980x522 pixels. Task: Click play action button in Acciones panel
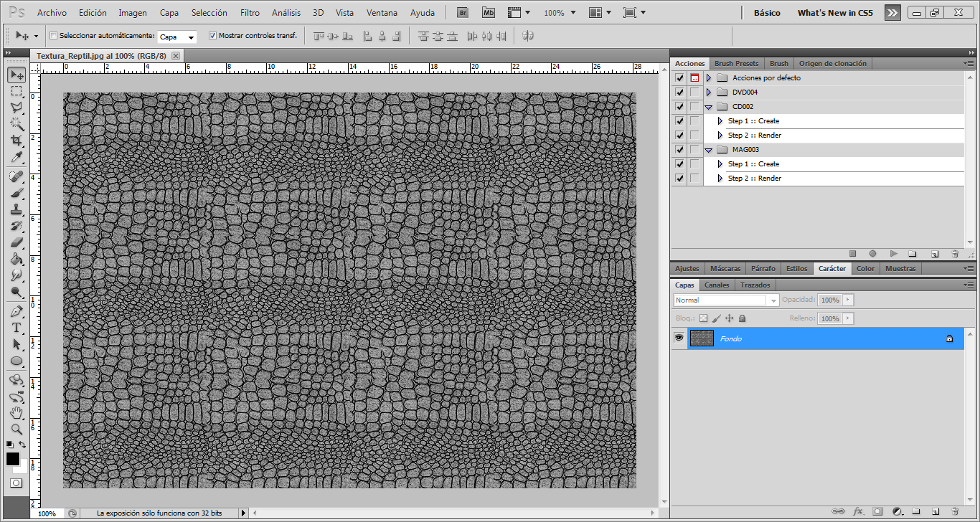[x=893, y=253]
